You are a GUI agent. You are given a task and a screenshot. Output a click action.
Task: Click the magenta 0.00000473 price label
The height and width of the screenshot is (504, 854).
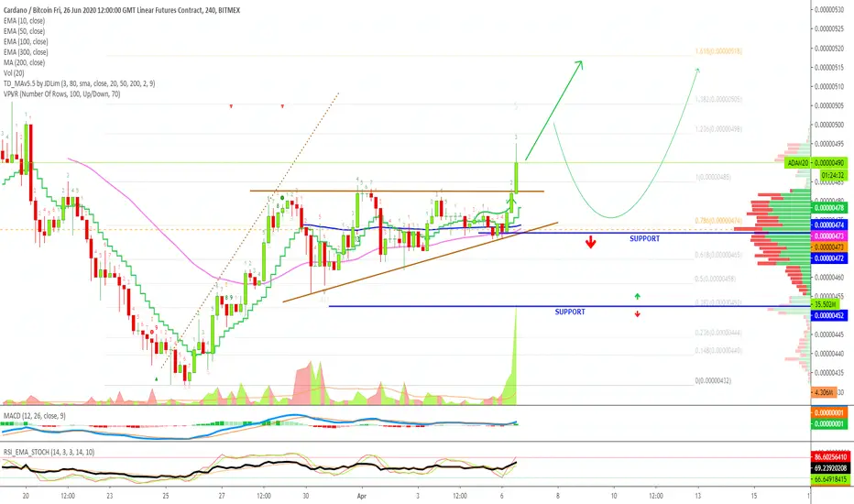[x=829, y=236]
